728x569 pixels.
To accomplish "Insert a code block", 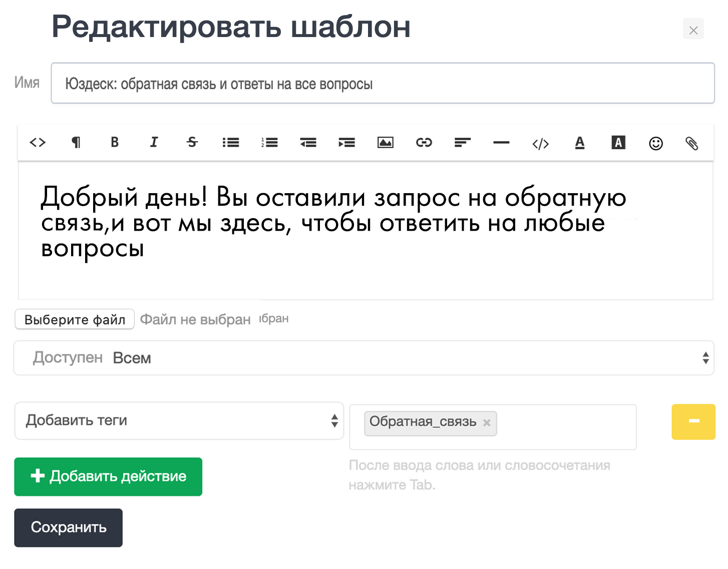I will click(x=540, y=144).
